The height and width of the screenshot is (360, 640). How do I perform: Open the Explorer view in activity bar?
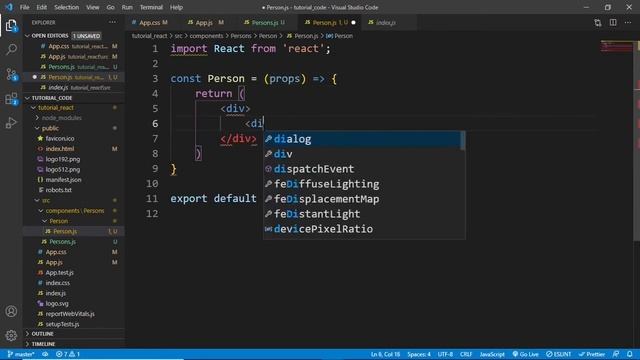click(x=11, y=25)
